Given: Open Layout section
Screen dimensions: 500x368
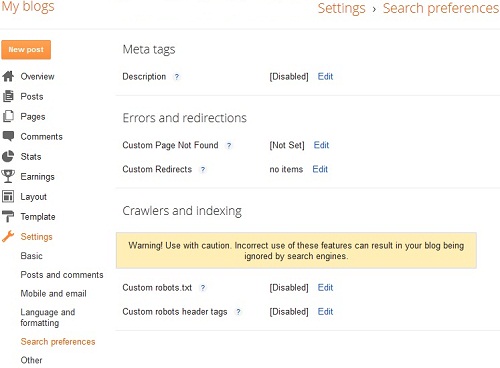Looking at the screenshot, I should click(33, 196).
